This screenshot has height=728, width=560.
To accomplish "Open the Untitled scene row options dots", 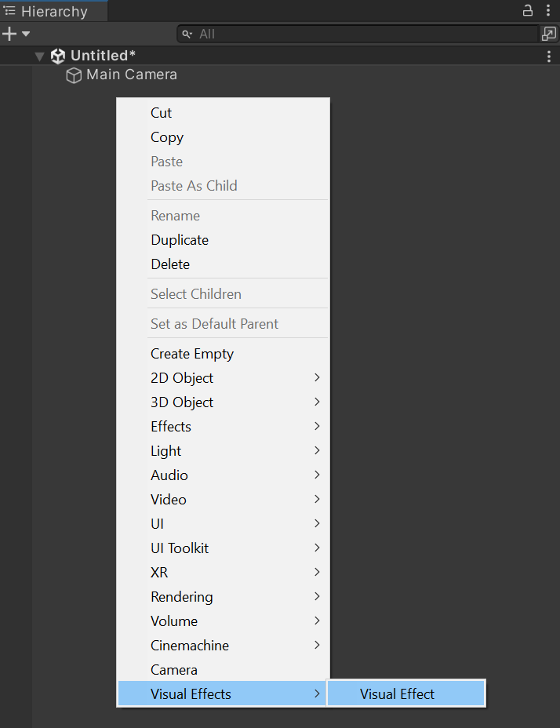I will coord(549,56).
